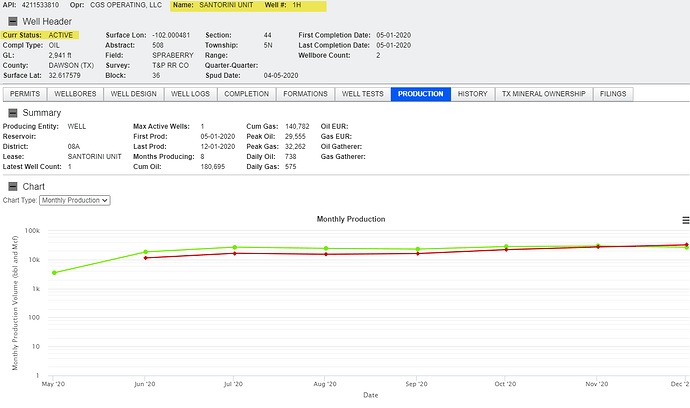The width and height of the screenshot is (690, 408).
Task: Collapse the Chart section icon
Action: (13, 186)
